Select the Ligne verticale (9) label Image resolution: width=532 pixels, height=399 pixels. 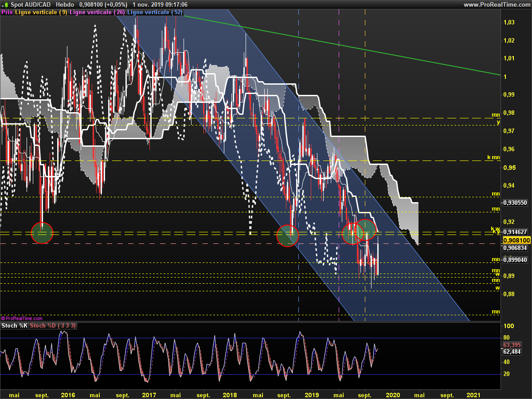[41, 12]
